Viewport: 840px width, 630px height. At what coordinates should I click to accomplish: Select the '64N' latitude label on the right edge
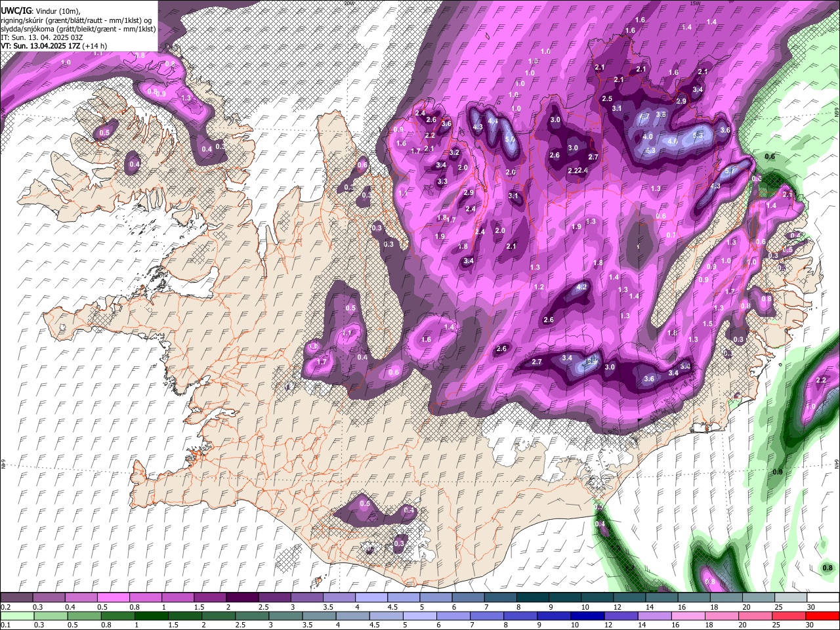pos(837,463)
